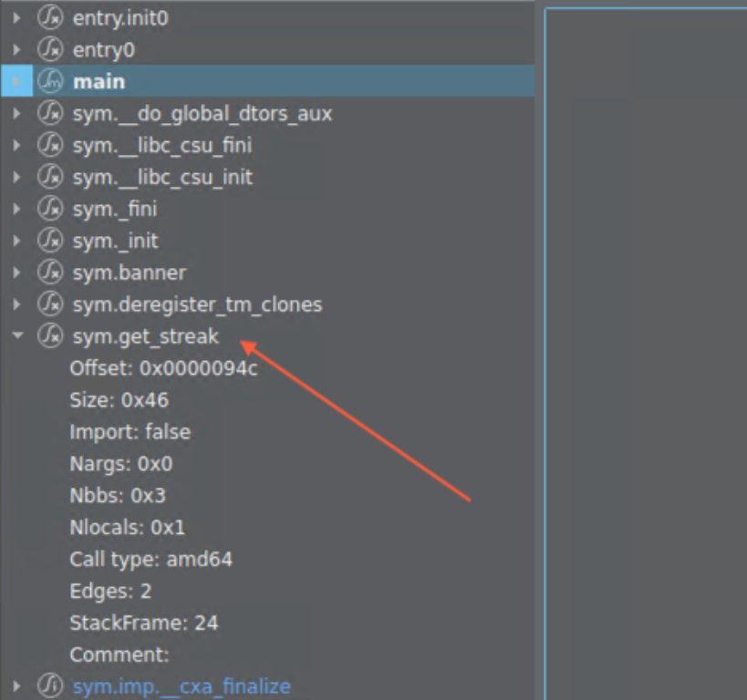The height and width of the screenshot is (700, 747).
Task: Select the Call type: amd64 row
Action: tap(150, 559)
